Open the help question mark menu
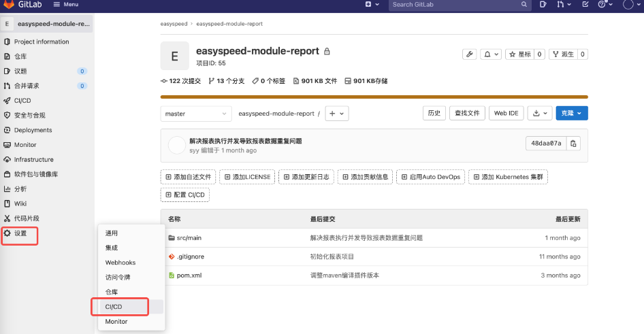644x334 pixels. [605, 4]
